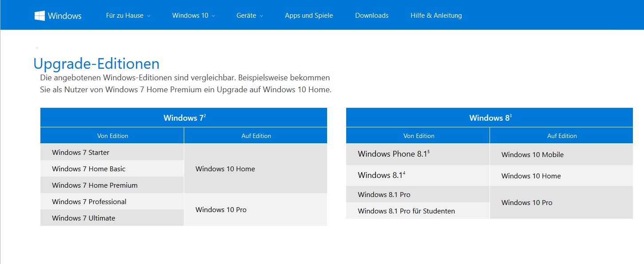Click the Upgrade-Editionen heading
Viewport: 644px width, 264px height.
tap(96, 64)
